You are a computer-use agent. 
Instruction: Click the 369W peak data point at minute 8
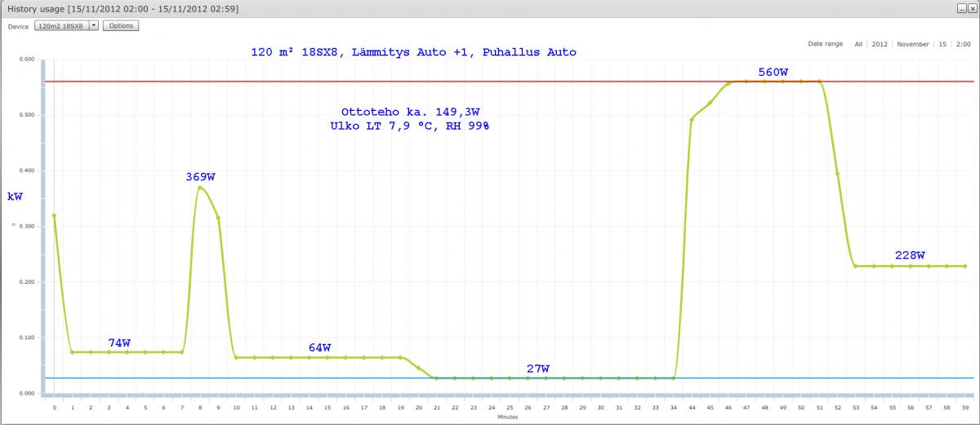click(x=199, y=188)
